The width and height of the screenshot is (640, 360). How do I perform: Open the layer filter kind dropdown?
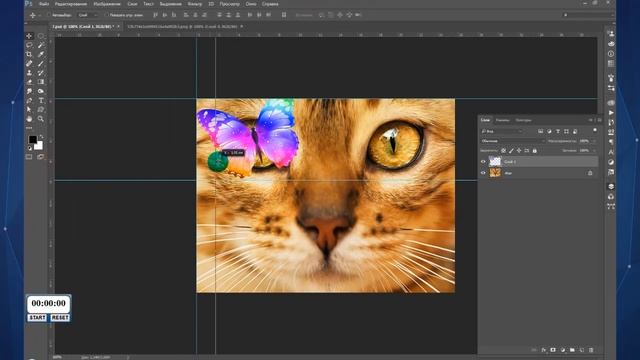coord(502,131)
